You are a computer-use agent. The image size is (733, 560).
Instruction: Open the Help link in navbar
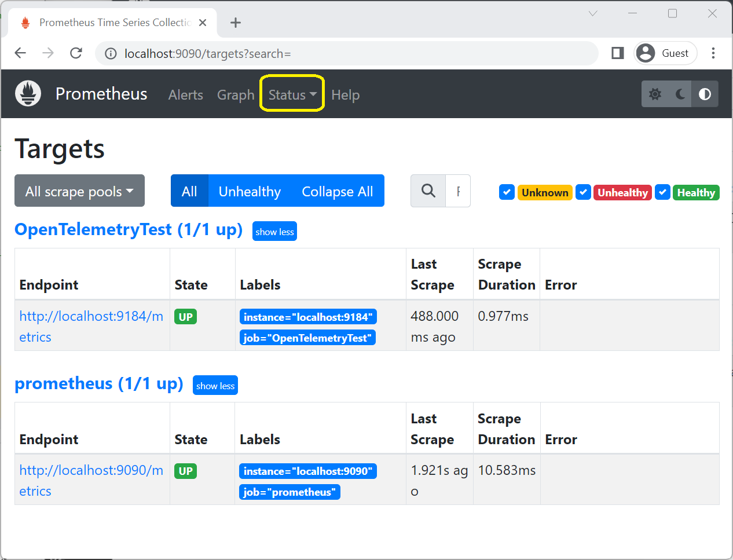pos(346,94)
